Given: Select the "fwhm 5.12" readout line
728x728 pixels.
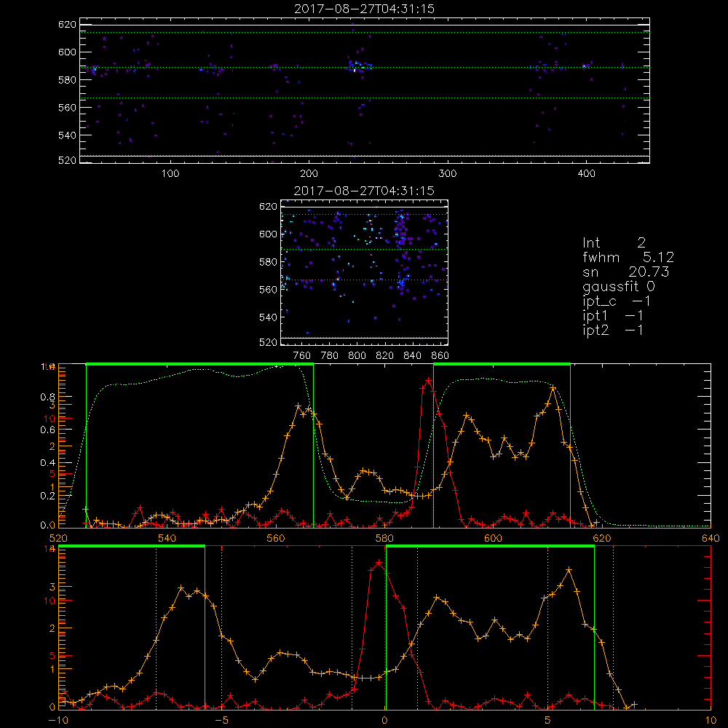Looking at the screenshot, I should 628,257.
